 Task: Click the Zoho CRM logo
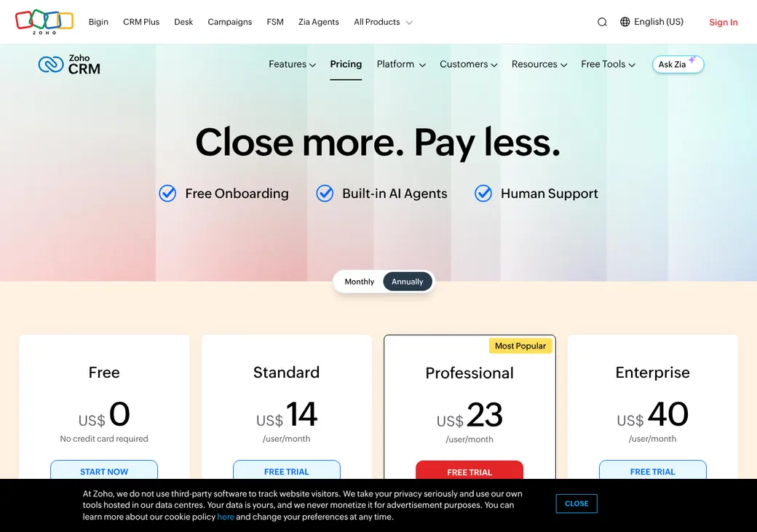pos(70,64)
